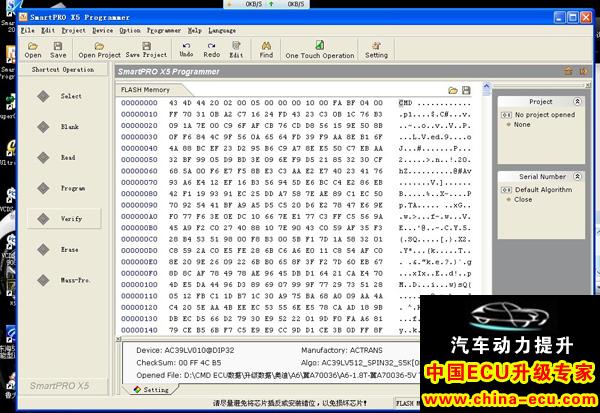Click the network speed widget at top
This screenshot has width=600, height=413.
pyautogui.click(x=266, y=4)
